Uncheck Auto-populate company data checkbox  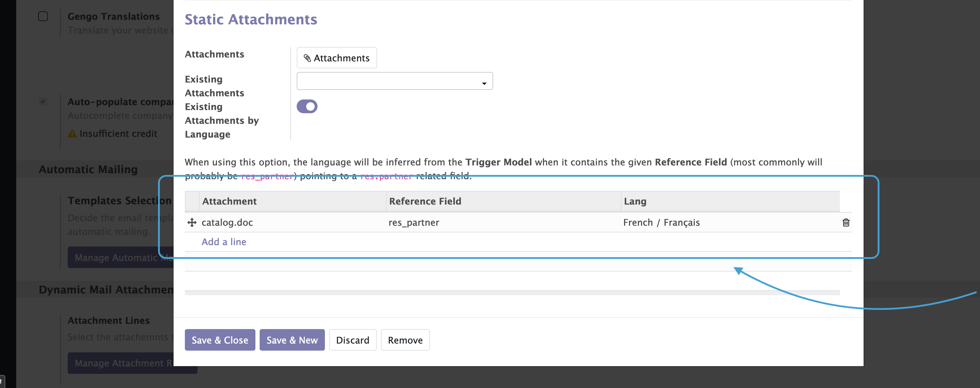[43, 102]
